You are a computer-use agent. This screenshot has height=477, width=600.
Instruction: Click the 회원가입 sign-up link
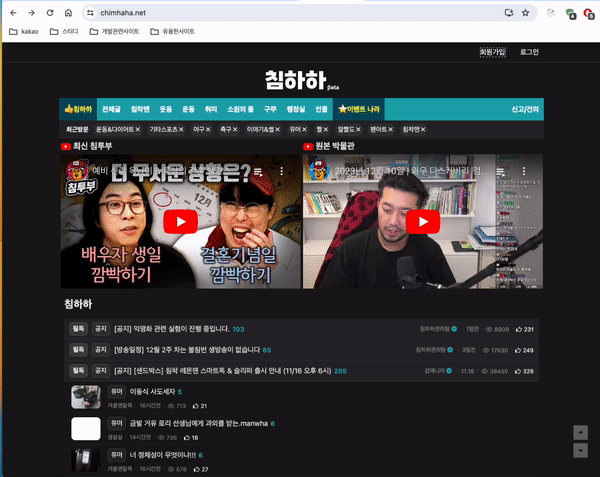point(493,52)
